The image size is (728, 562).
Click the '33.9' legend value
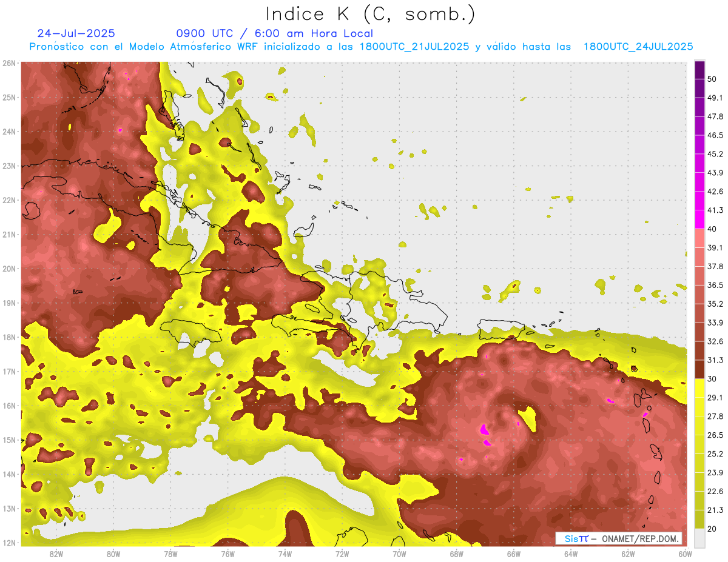point(715,323)
